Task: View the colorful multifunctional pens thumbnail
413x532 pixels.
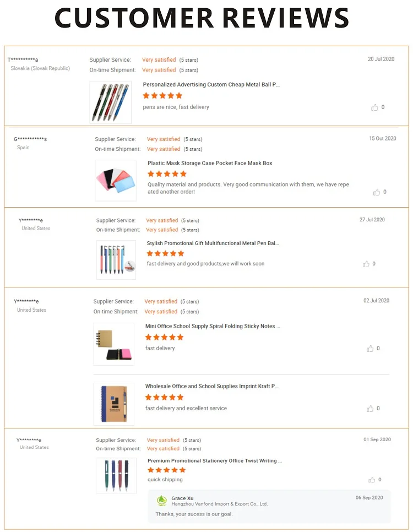Action: coord(116,259)
